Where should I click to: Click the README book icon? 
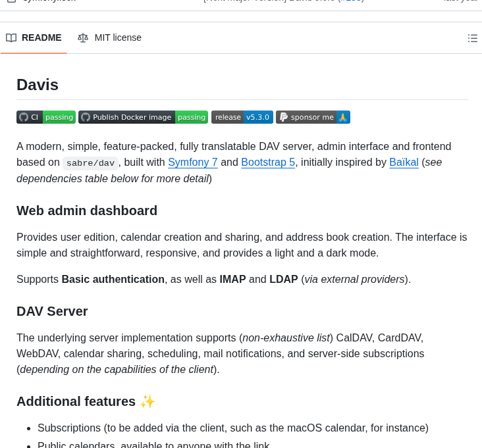pos(11,38)
